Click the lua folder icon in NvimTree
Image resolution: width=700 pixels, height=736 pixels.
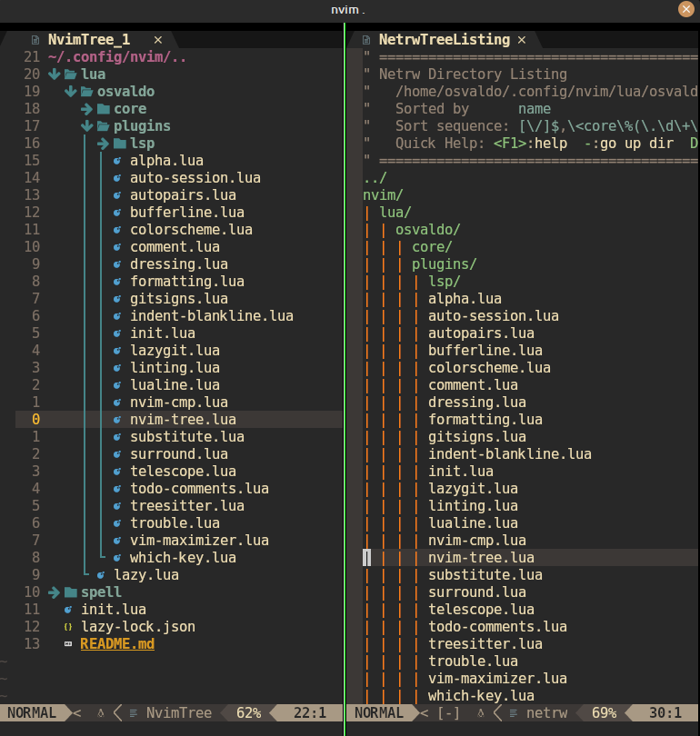click(70, 75)
